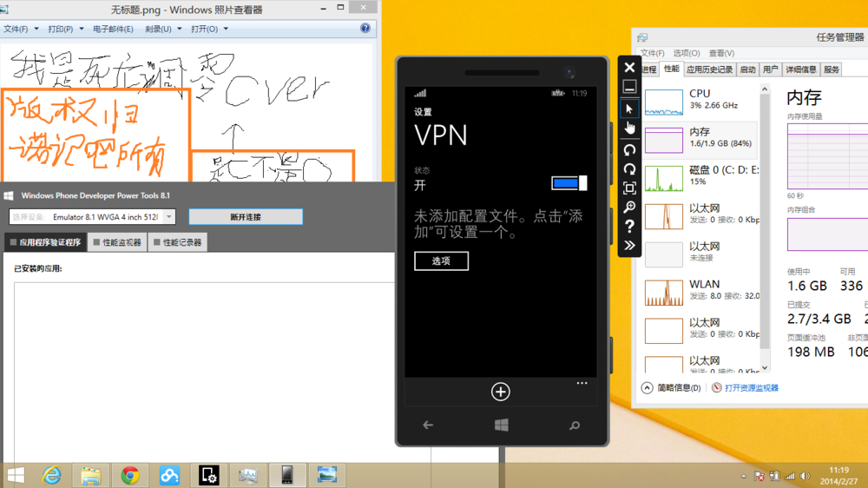
Task: Tap the phone Windows Start key
Action: 502,425
